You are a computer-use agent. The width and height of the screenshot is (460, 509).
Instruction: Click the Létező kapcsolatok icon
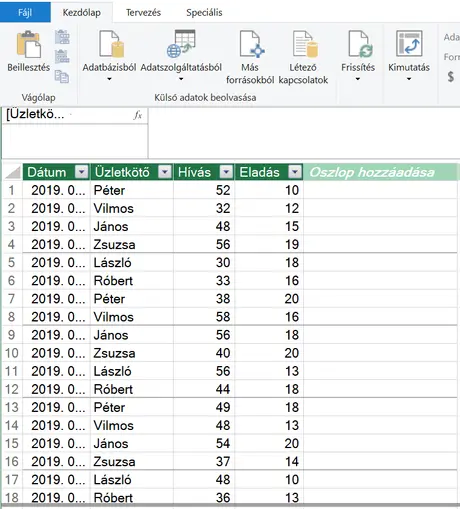305,44
